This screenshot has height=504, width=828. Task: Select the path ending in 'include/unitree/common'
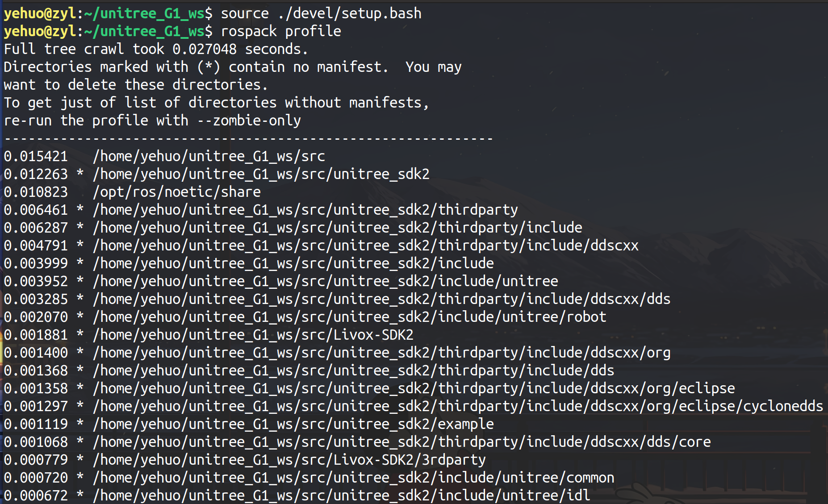pyautogui.click(x=354, y=478)
